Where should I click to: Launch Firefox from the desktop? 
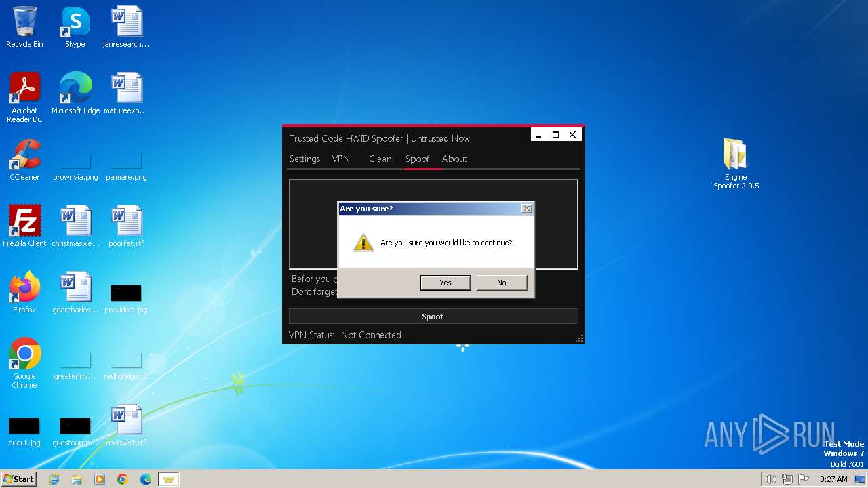point(24,293)
